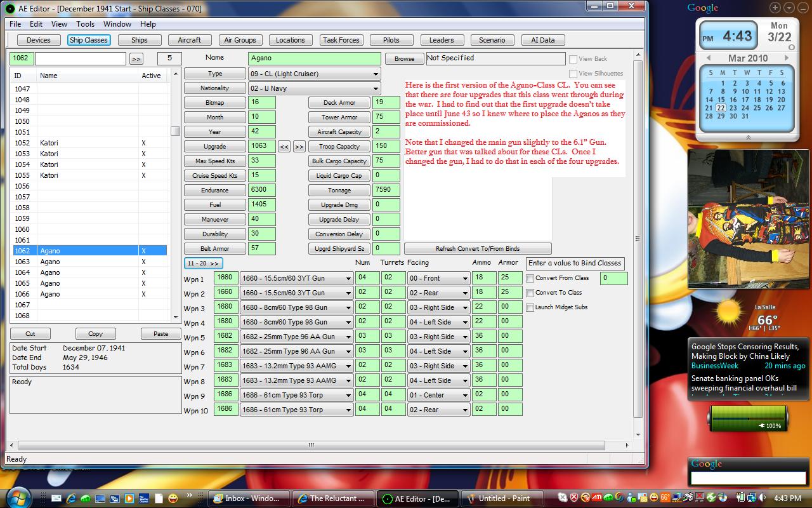Enable Convert From Class checkbox
Viewport: 812px width, 508px height.
pos(530,278)
